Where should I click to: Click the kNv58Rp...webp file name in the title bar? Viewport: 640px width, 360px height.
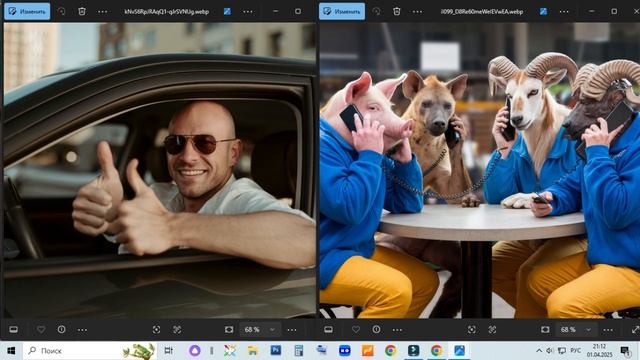pyautogui.click(x=167, y=11)
